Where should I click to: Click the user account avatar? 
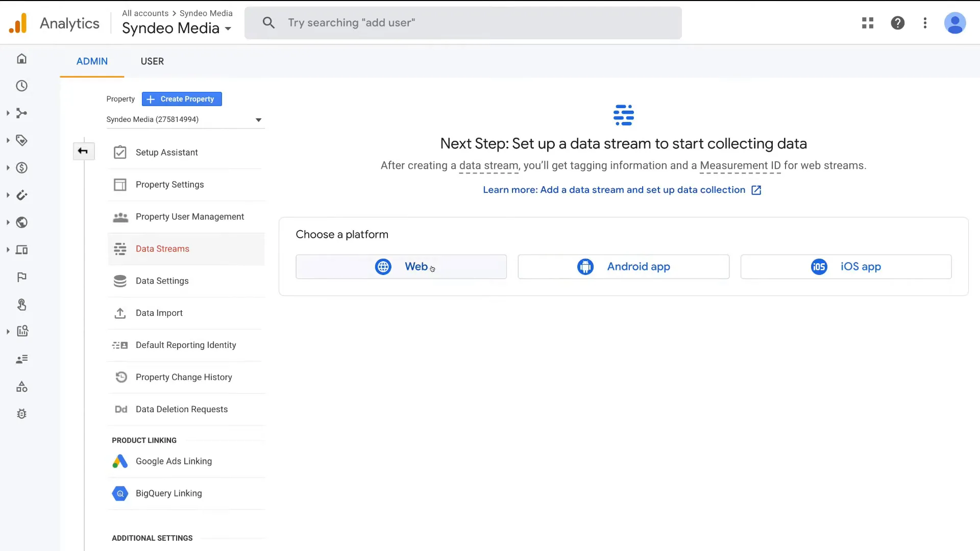[955, 23]
